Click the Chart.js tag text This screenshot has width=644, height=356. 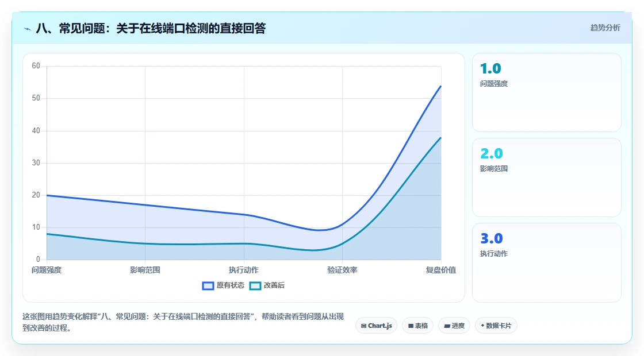click(x=380, y=326)
